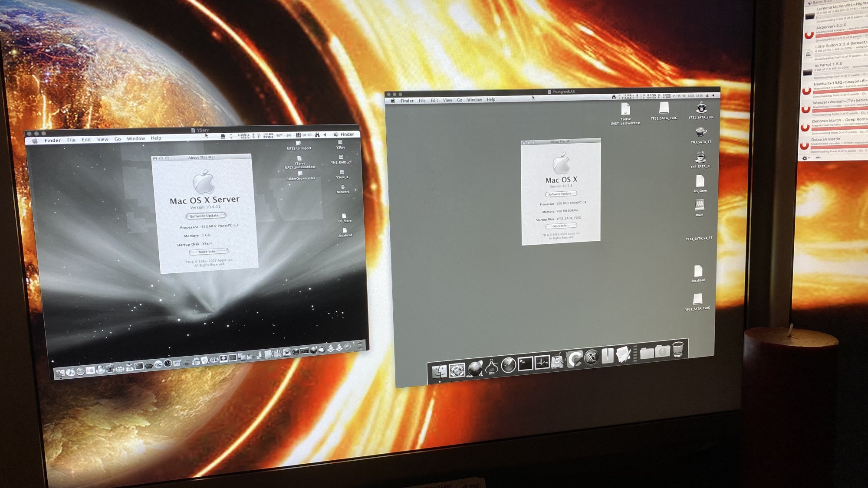This screenshot has width=868, height=488.
Task: Open the File menu in YServ window
Action: 71,140
